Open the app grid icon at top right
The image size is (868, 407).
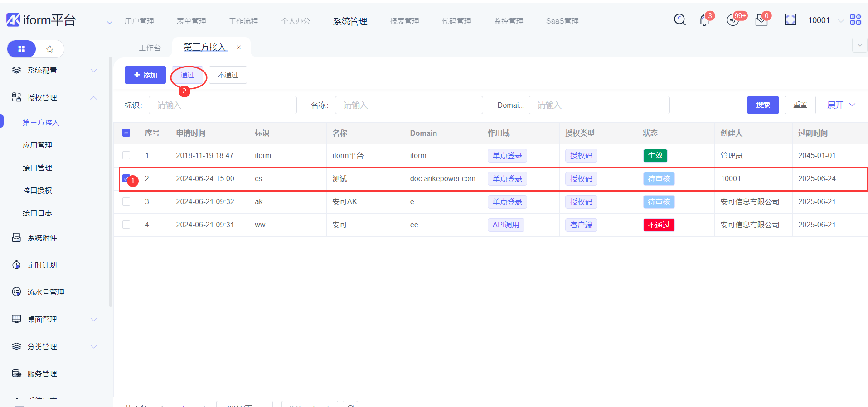[x=855, y=20]
